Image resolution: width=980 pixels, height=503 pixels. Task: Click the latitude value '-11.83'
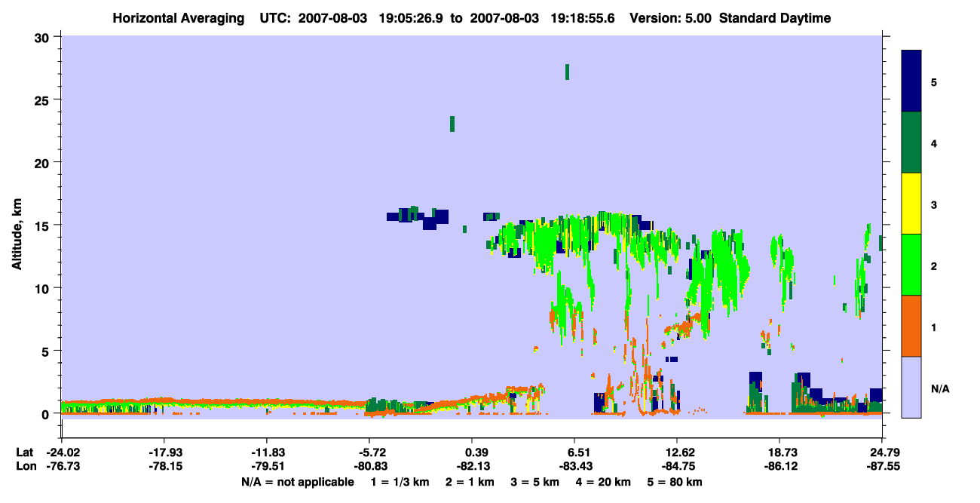(x=268, y=452)
